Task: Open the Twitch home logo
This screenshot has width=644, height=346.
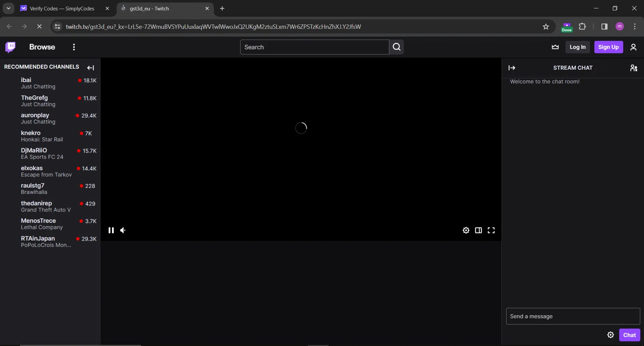Action: (x=10, y=47)
